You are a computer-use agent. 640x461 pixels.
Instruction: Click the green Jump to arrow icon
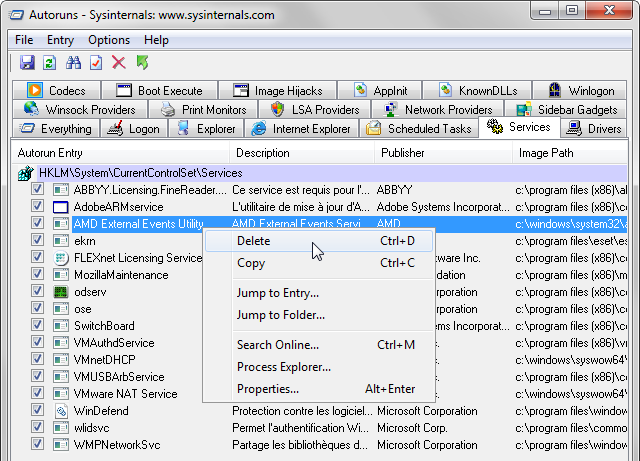pos(142,62)
